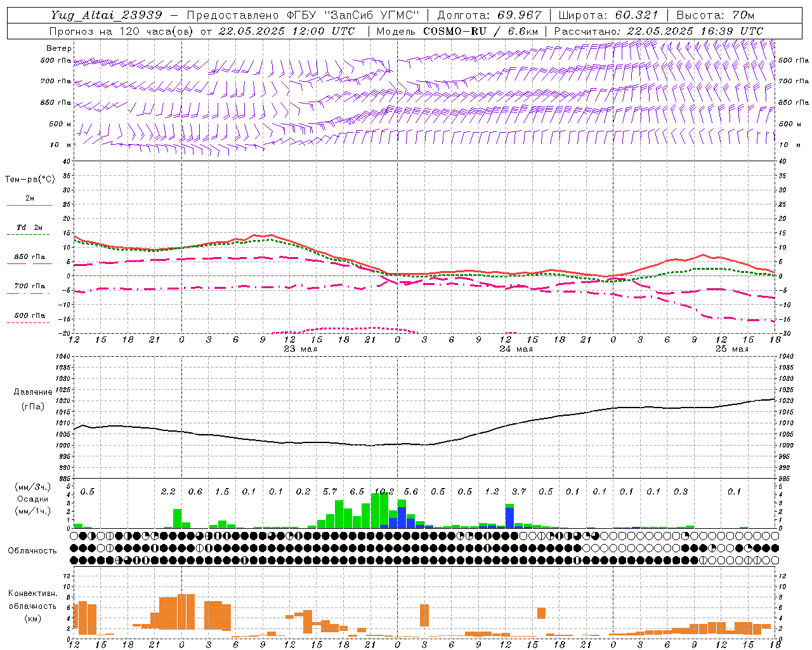Image resolution: width=812 pixels, height=650 pixels.
Task: Click the 500 м wind level label on left
Action: 60,124
